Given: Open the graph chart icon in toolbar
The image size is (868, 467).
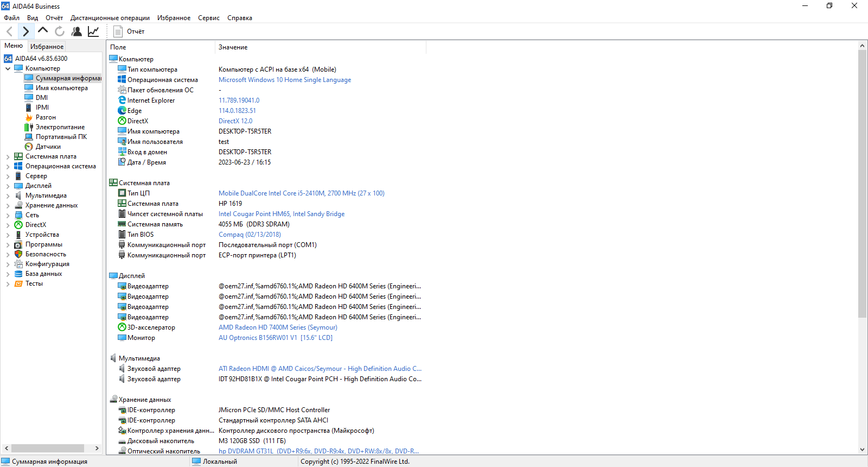Looking at the screenshot, I should [x=93, y=31].
